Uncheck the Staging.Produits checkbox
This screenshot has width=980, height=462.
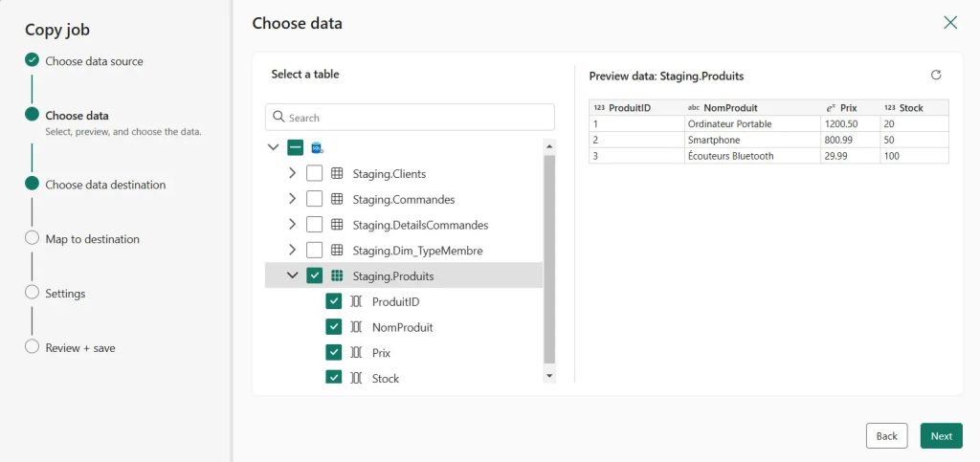coord(314,275)
